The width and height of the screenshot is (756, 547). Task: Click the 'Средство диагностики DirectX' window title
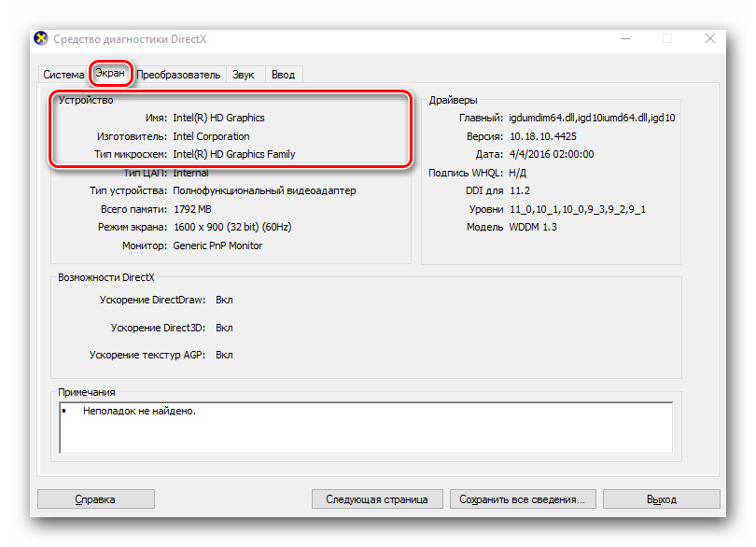tap(130, 39)
